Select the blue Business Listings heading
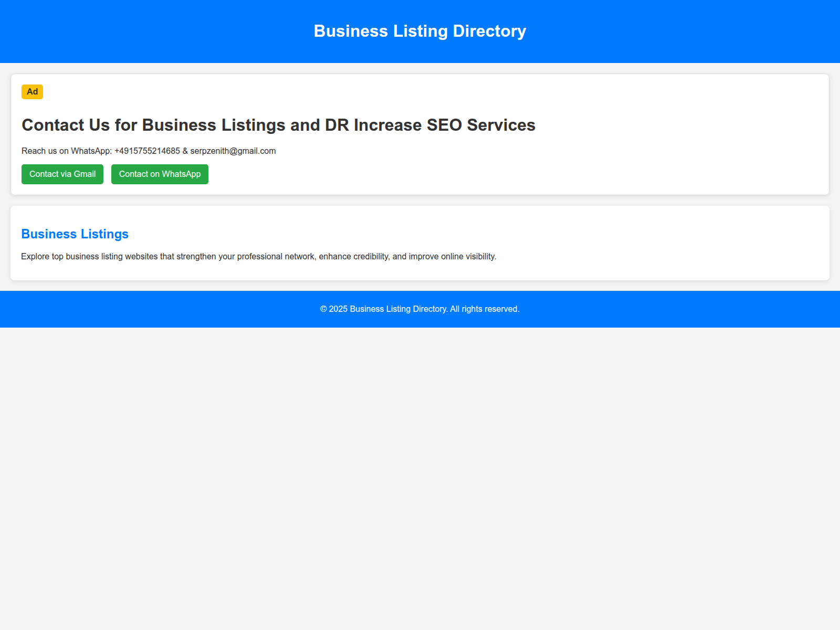 (75, 234)
